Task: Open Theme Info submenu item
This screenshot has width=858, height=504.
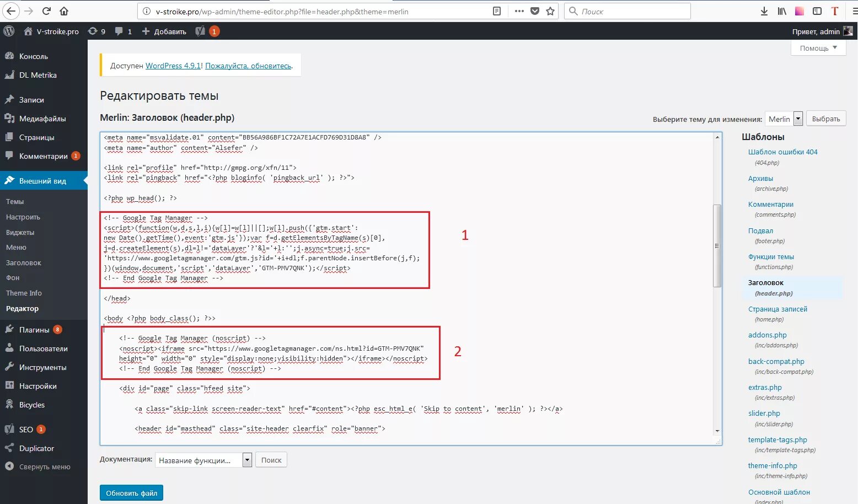Action: tap(24, 293)
